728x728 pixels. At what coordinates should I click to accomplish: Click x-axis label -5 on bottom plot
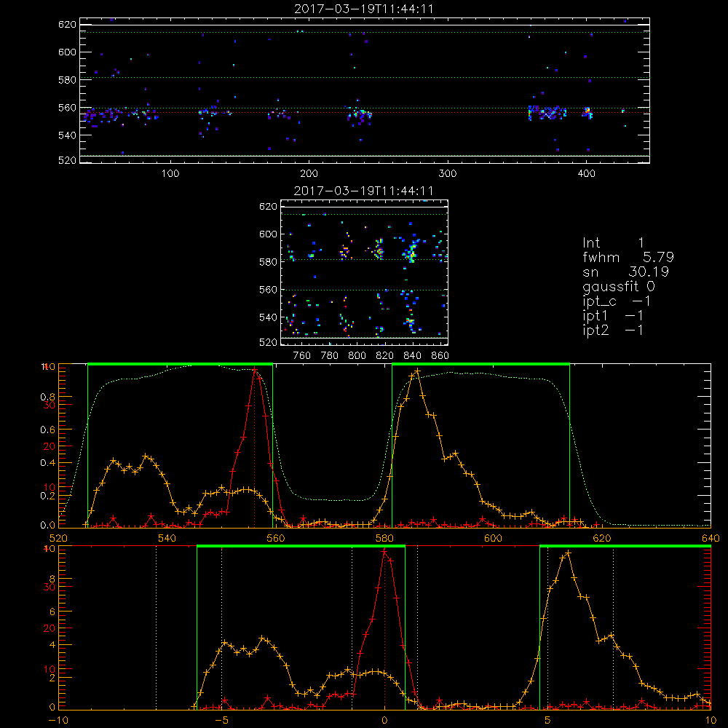[x=222, y=721]
